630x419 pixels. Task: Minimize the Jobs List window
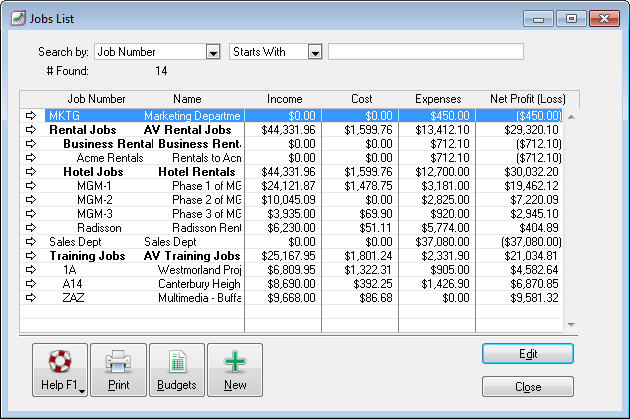538,19
